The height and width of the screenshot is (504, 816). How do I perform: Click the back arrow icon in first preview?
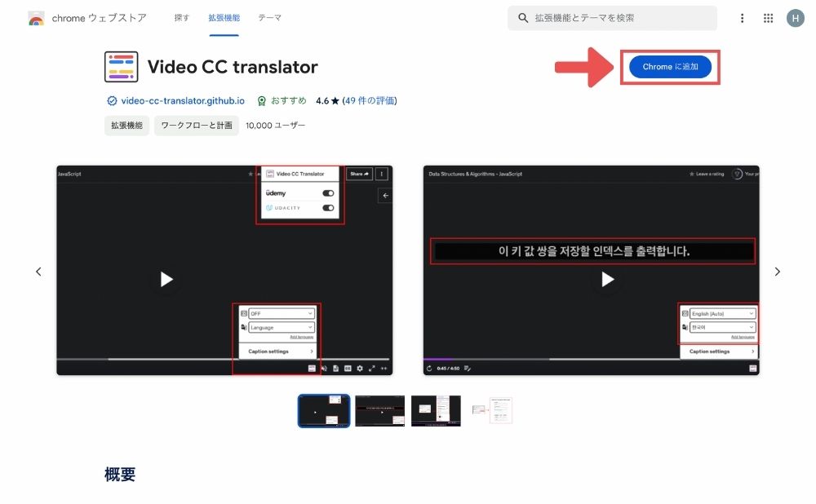coord(385,196)
